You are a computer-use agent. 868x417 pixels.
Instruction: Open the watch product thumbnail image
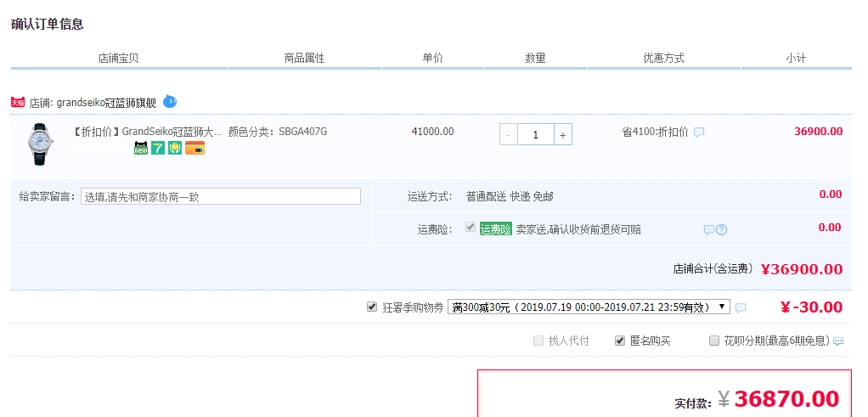(41, 144)
